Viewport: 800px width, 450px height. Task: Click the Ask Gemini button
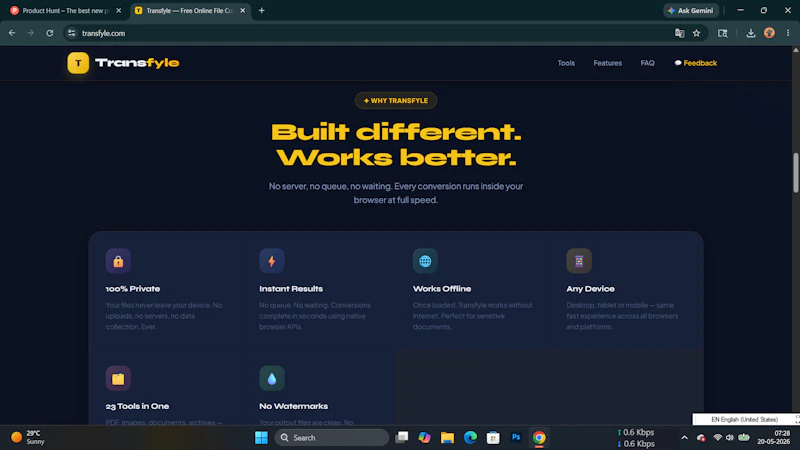tap(691, 10)
